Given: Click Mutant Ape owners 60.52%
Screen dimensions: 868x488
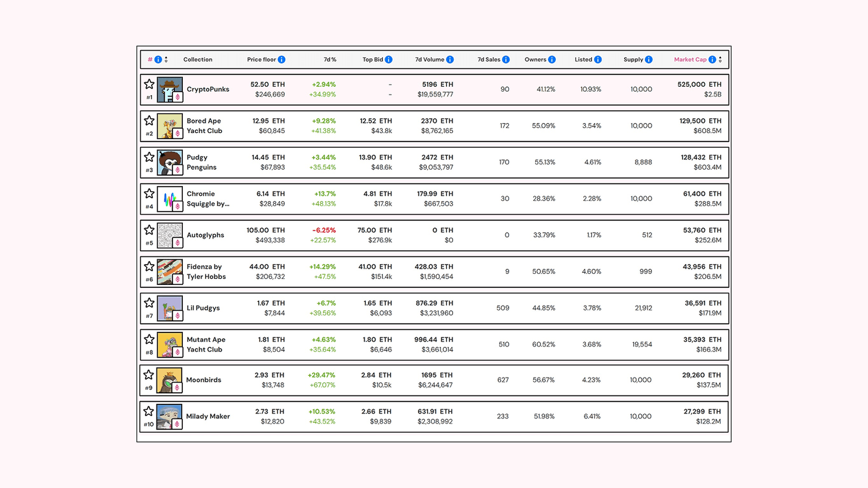Looking at the screenshot, I should point(544,344).
